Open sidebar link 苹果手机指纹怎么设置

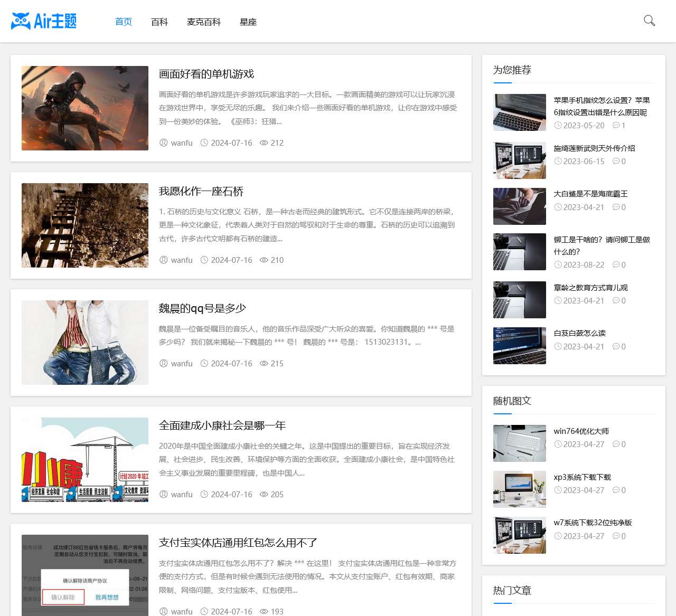pyautogui.click(x=602, y=106)
